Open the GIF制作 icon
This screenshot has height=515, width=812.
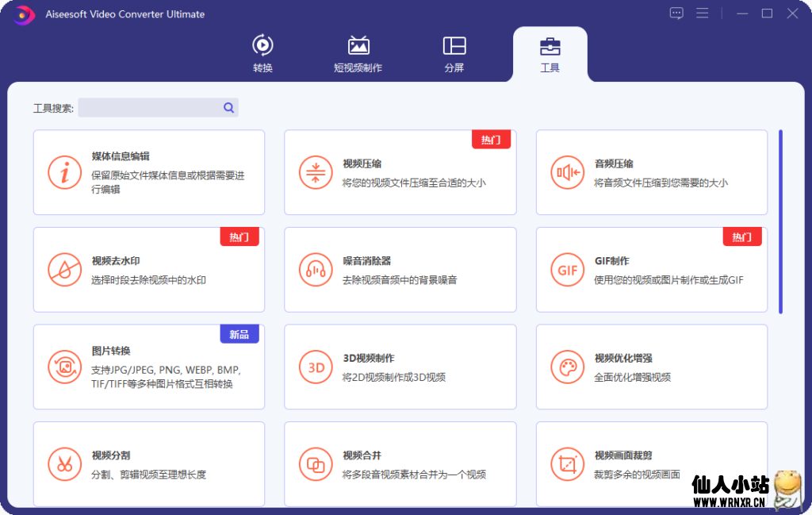(567, 270)
